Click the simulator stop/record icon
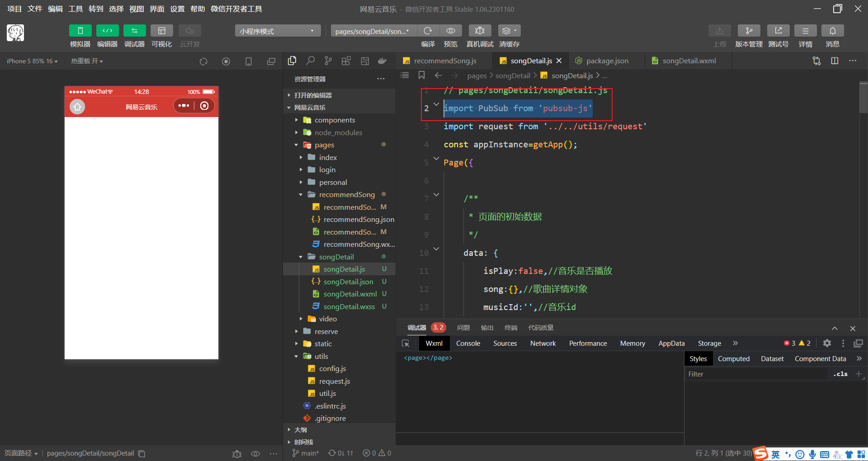The height and width of the screenshot is (461, 868). click(x=226, y=61)
